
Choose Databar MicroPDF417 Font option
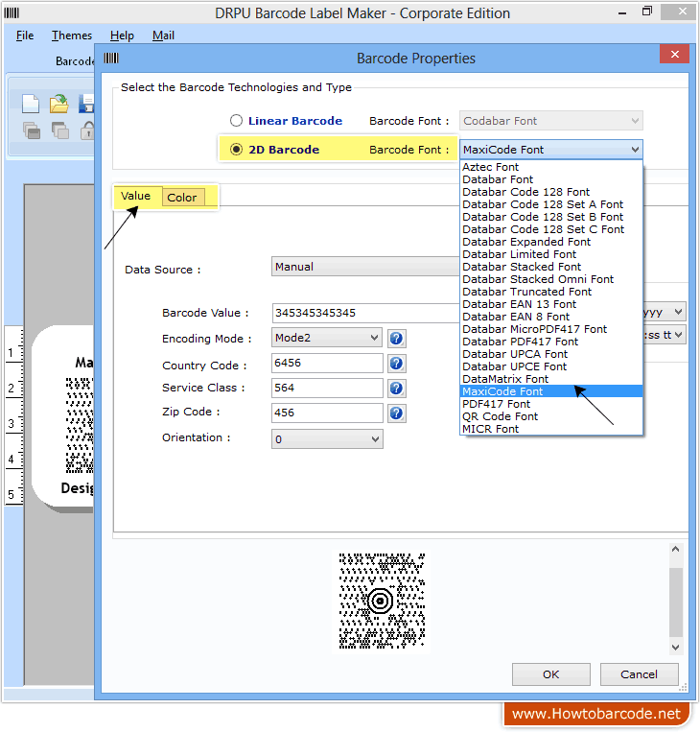(551, 329)
